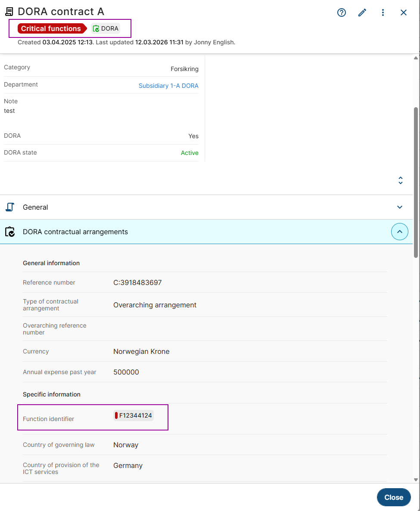The height and width of the screenshot is (511, 420).
Task: Close the contract panel with X icon
Action: click(x=404, y=12)
